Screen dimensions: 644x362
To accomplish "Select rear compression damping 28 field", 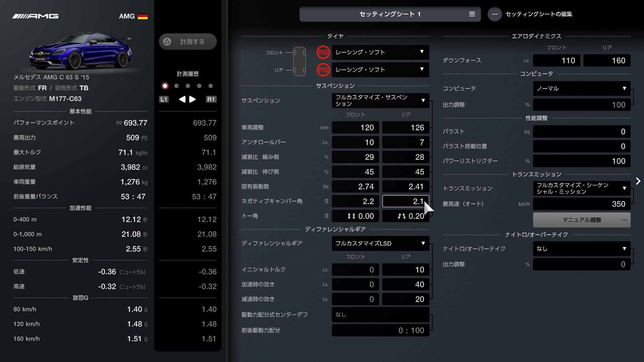I will [406, 157].
